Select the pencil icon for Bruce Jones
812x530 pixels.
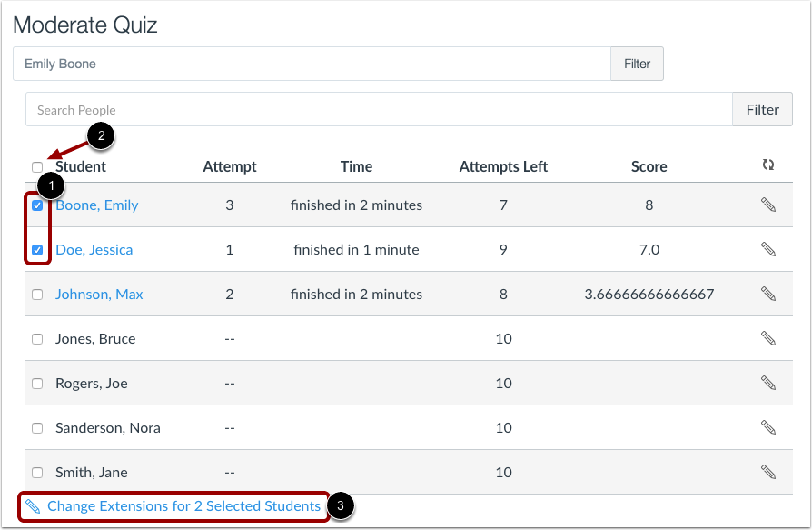[x=768, y=338]
